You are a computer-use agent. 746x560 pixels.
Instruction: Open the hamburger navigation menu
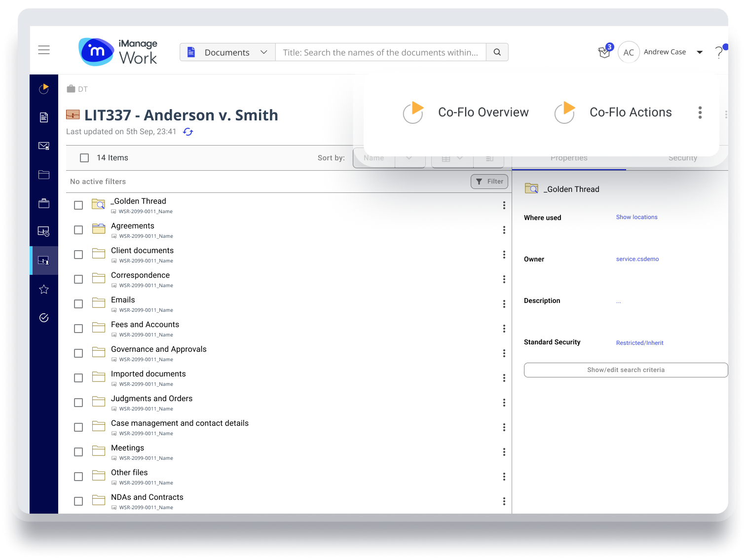click(x=44, y=50)
